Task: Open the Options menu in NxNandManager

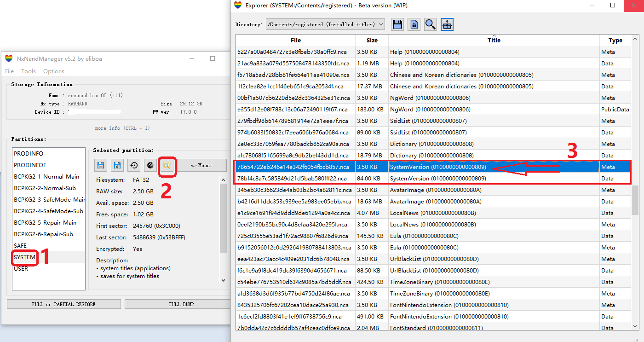Action: click(x=54, y=71)
